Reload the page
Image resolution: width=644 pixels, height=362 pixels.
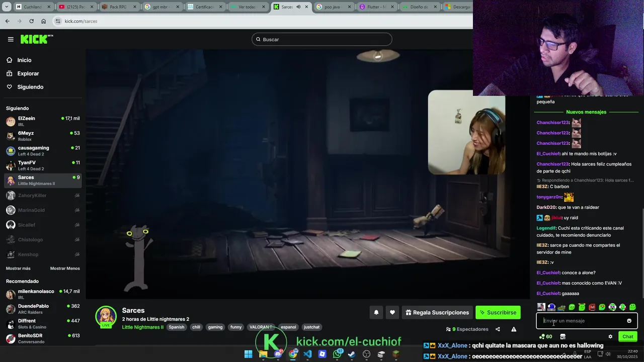click(x=31, y=21)
